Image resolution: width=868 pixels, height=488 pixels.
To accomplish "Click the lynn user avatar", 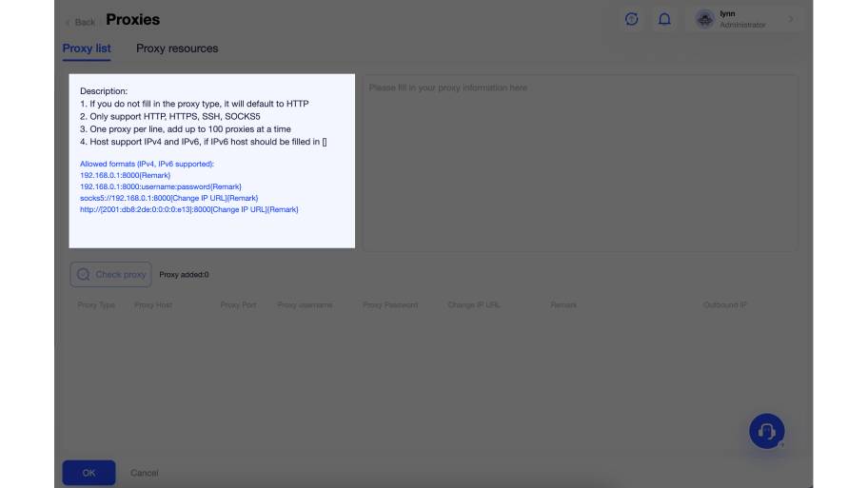I will coord(704,19).
